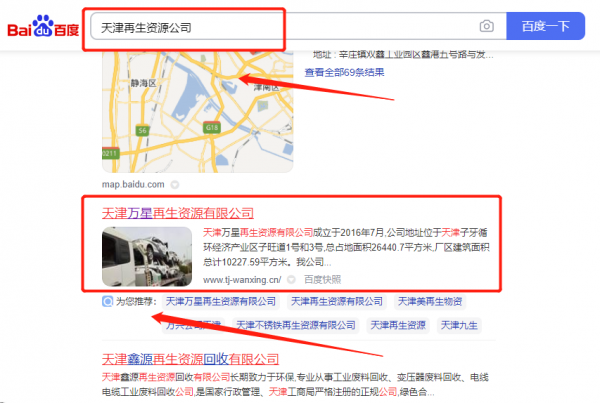Click the 百度一下 search button
600x403 pixels.
click(545, 26)
